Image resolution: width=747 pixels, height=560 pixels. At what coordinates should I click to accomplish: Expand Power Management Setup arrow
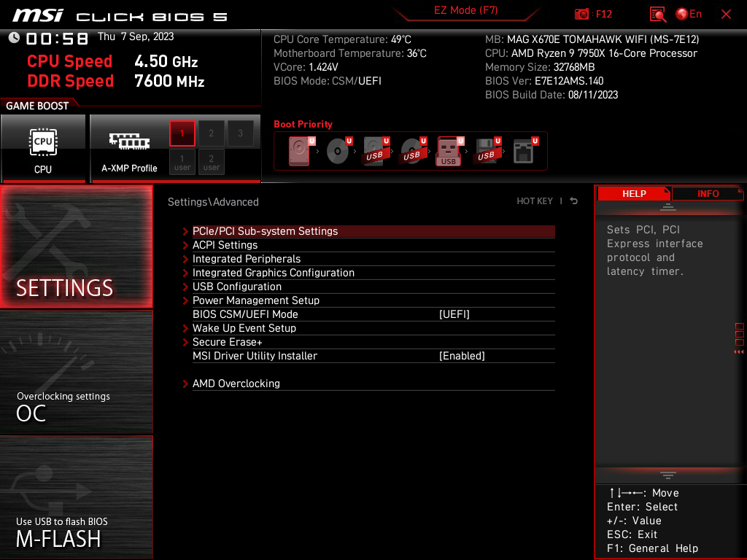point(185,300)
